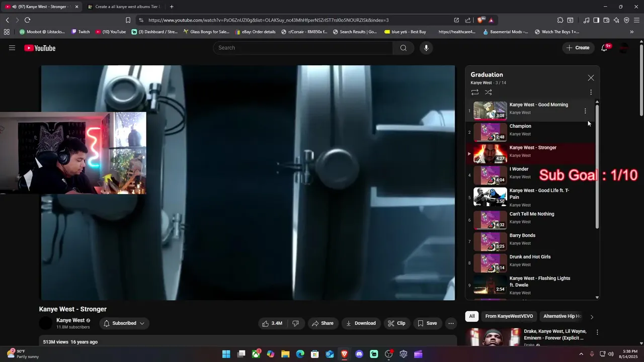Play Flashing Lights ft. Dwele
Image resolution: width=644 pixels, height=362 pixels.
(x=530, y=285)
